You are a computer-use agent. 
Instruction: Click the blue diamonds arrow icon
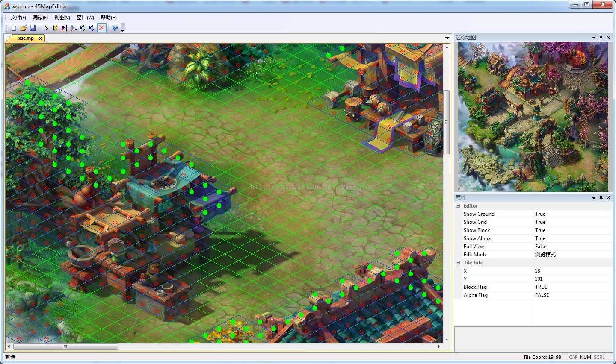[92, 28]
